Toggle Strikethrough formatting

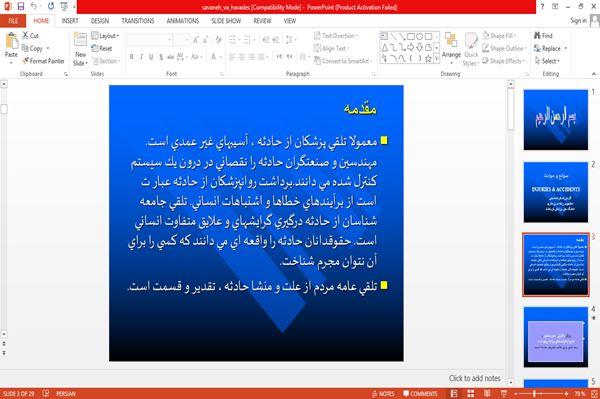pos(170,57)
